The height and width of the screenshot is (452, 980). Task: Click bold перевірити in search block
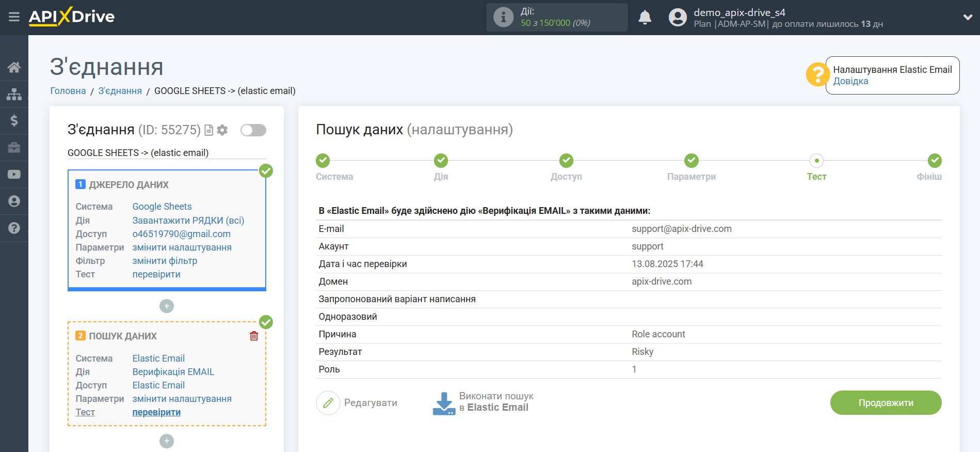[x=156, y=412]
